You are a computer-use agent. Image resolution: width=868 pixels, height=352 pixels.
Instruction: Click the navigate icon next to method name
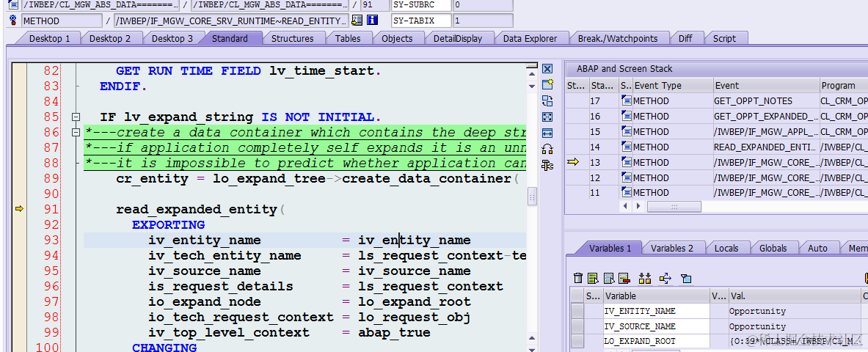pyautogui.click(x=357, y=21)
